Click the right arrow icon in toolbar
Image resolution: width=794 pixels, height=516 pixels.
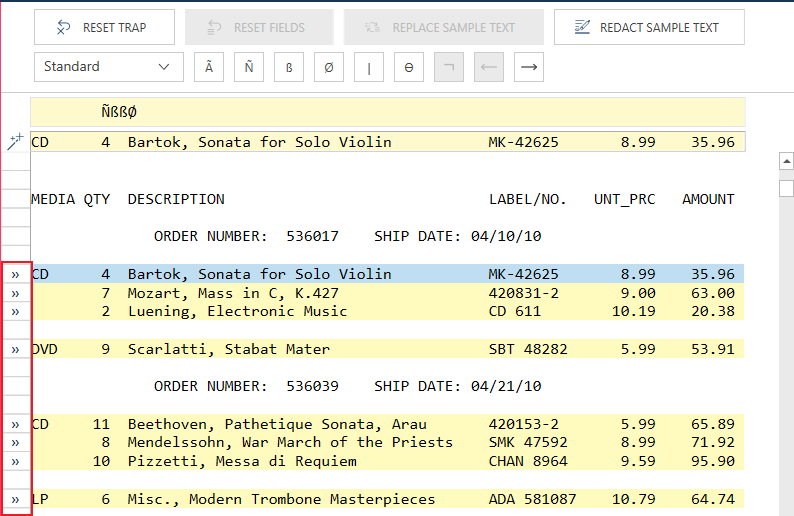click(x=529, y=67)
